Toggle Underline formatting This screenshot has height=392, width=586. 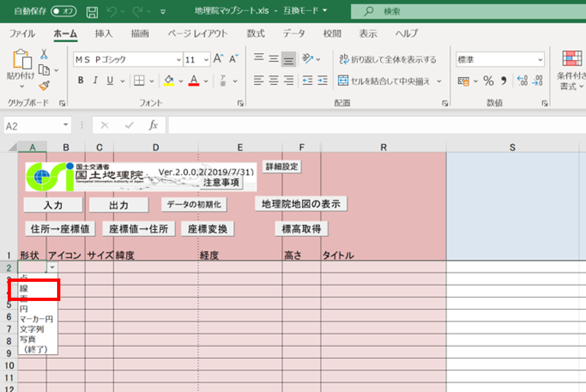point(110,80)
